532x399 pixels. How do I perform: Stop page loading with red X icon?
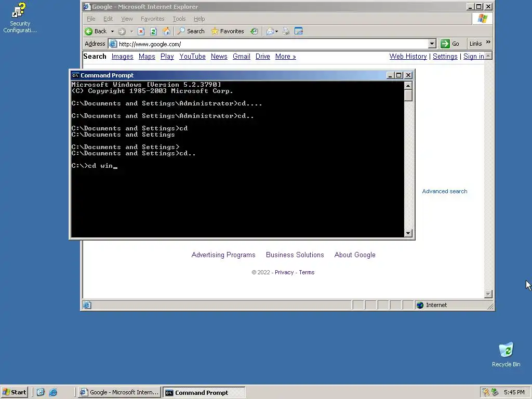click(141, 31)
